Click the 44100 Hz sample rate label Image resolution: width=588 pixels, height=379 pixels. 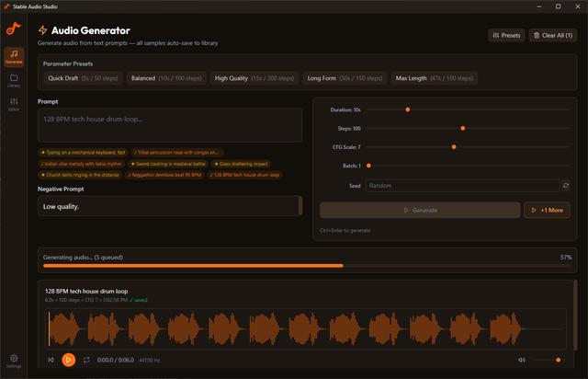(x=149, y=361)
